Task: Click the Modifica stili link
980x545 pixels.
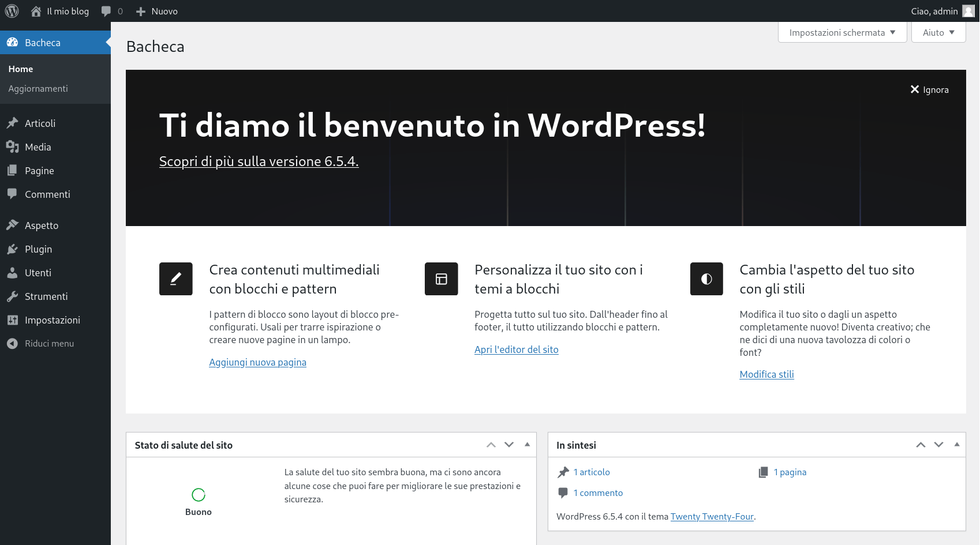Action: coord(766,374)
